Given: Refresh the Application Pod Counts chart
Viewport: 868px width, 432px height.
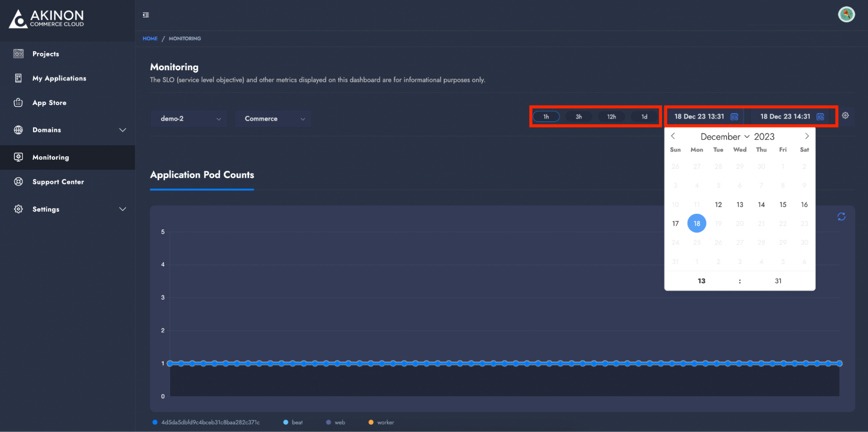Looking at the screenshot, I should (x=841, y=217).
